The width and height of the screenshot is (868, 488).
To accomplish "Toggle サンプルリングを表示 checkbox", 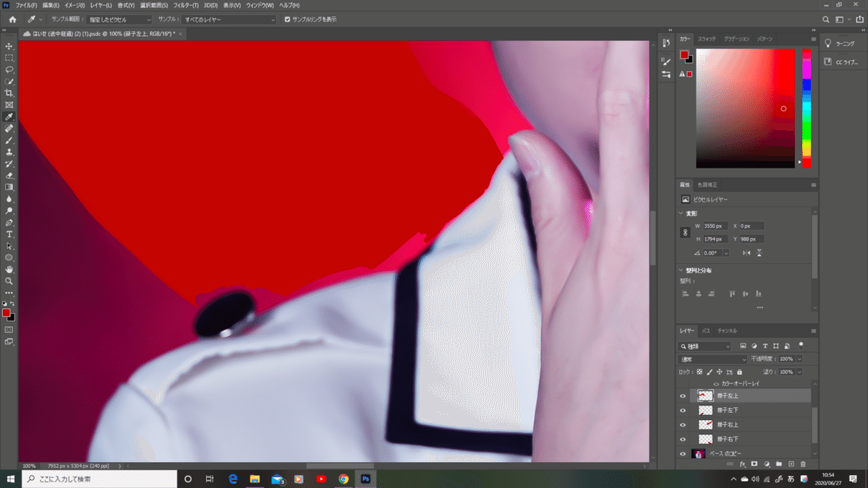I will 288,20.
